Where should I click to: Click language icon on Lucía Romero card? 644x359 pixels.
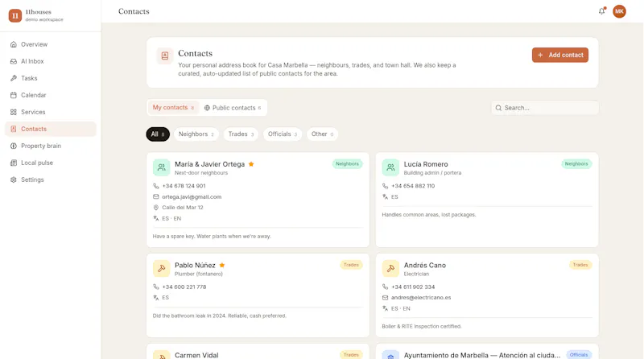386,196
